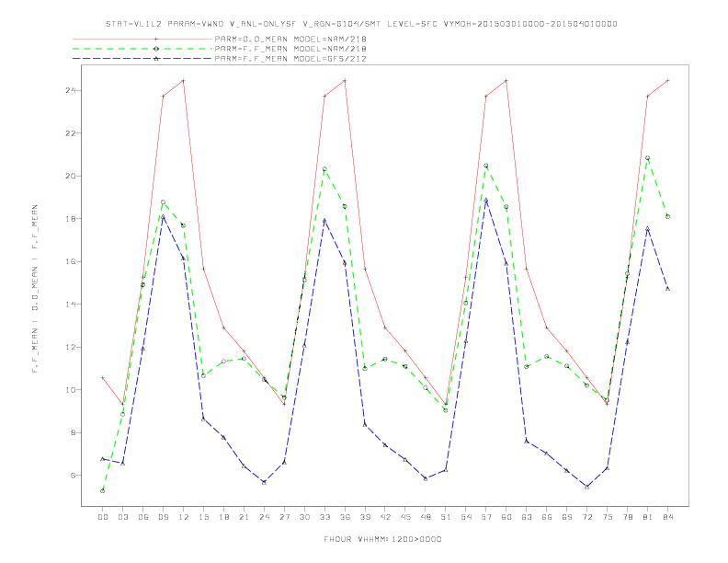Click x-axis tick label 36
728x563 pixels.
pyautogui.click(x=345, y=517)
